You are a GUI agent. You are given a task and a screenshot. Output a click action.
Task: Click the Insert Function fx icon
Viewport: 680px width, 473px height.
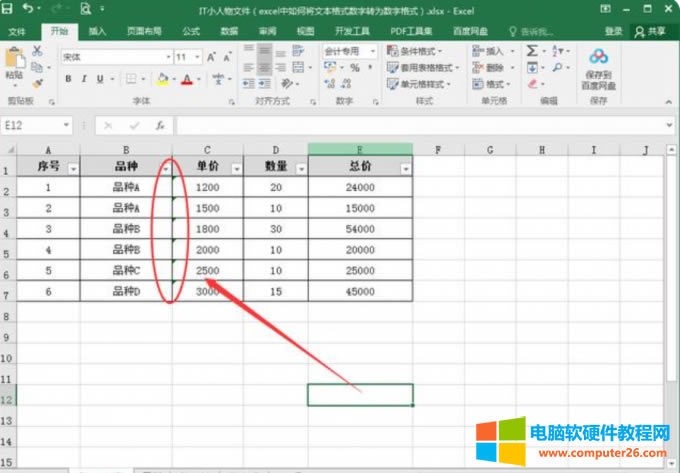pyautogui.click(x=158, y=126)
